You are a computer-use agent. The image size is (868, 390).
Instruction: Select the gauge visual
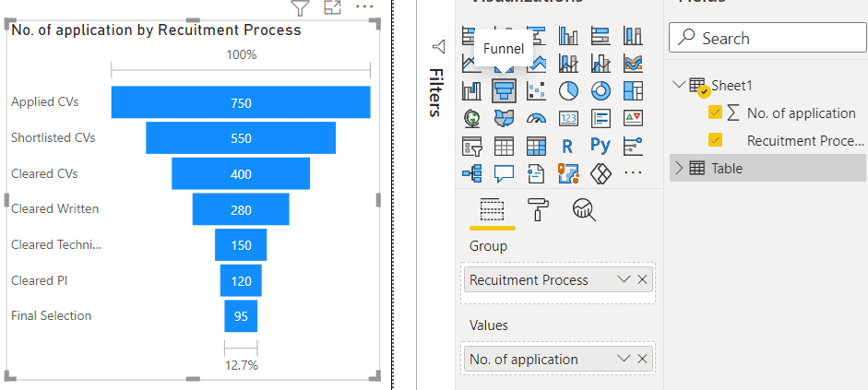[x=537, y=118]
